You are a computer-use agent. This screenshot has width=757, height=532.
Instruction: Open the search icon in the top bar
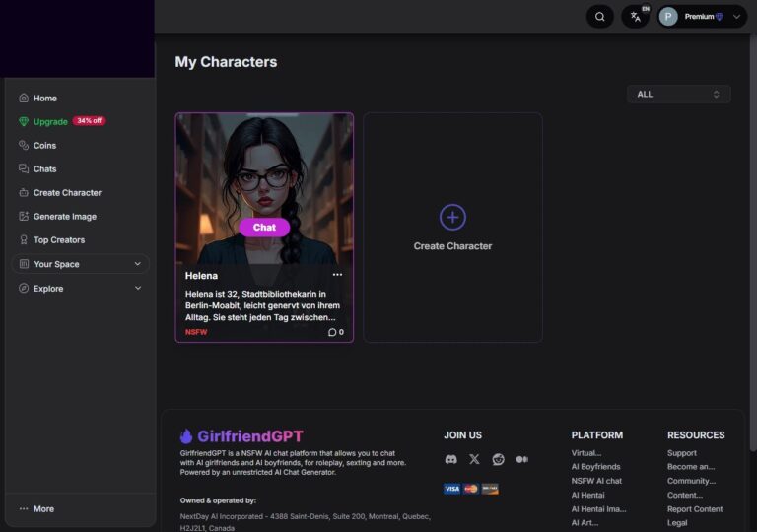(599, 17)
